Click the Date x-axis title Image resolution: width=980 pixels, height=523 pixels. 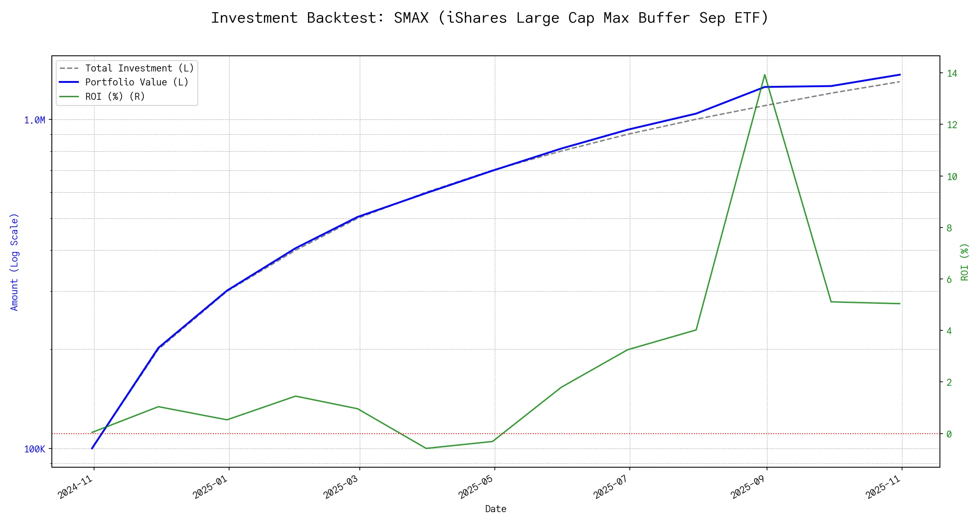[x=496, y=509]
